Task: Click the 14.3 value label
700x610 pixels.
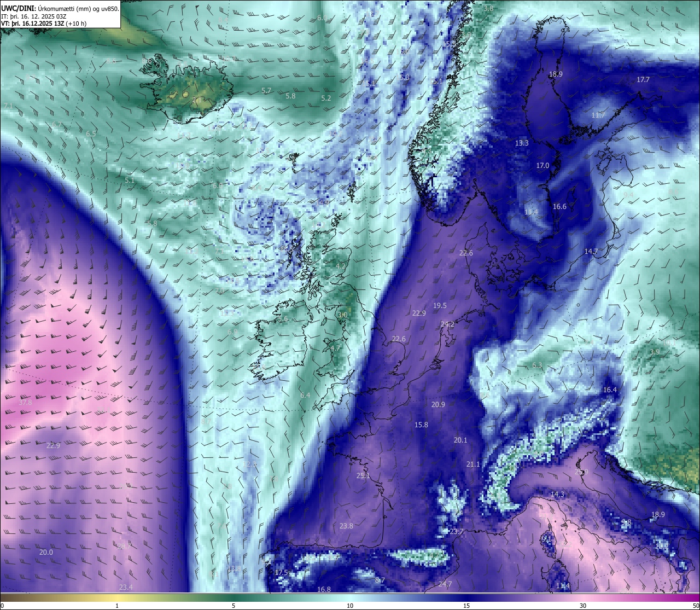Action: pos(557,494)
